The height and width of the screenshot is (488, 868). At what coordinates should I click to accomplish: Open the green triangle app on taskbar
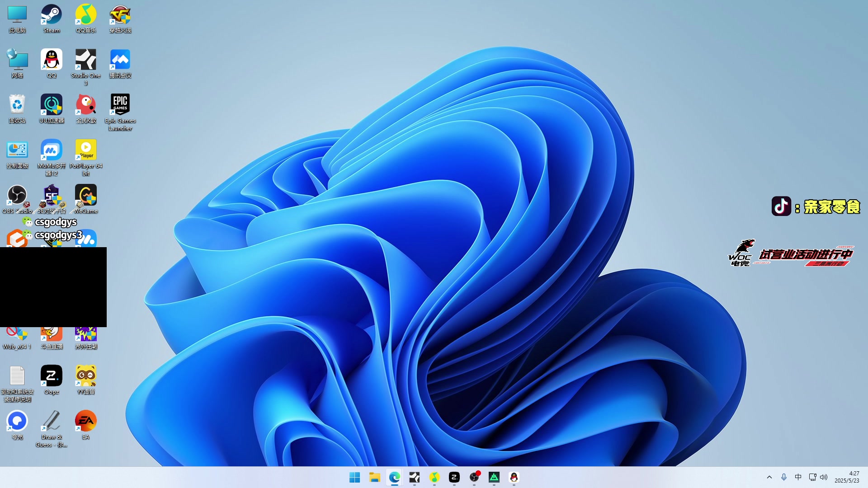(494, 477)
